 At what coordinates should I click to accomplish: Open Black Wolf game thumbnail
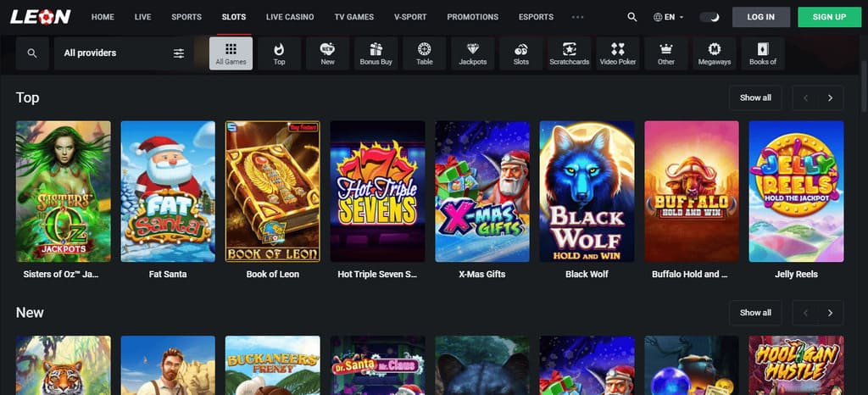click(587, 192)
